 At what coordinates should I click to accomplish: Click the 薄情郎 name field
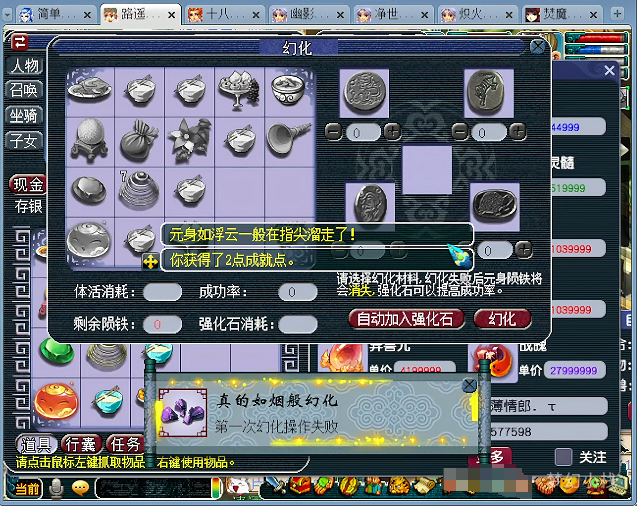(548, 407)
